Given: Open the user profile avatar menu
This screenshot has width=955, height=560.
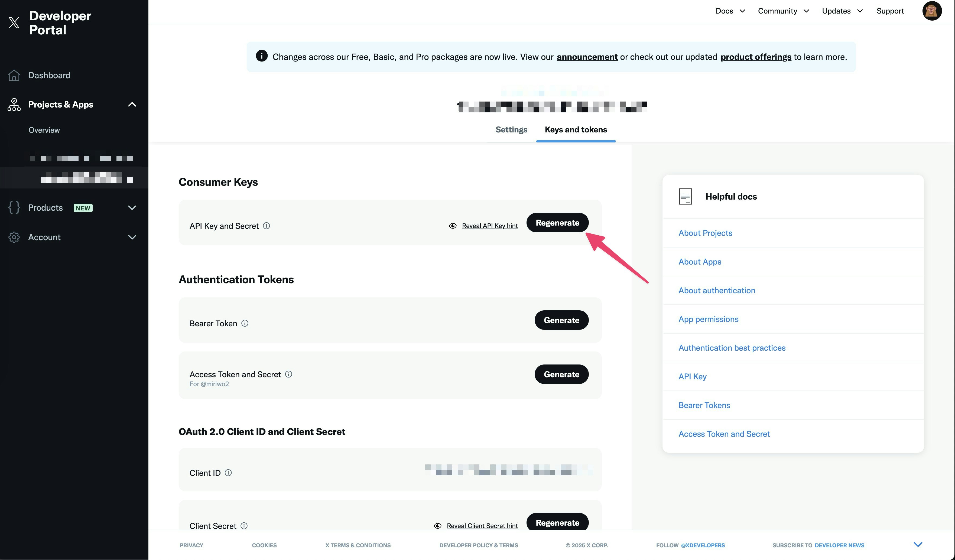Looking at the screenshot, I should [x=931, y=11].
